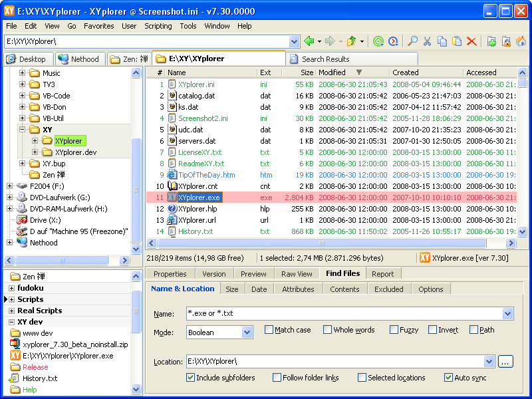Click the green Hotlist swirl toolbar icon
Viewport: 532px width, 399px height.
[378, 41]
